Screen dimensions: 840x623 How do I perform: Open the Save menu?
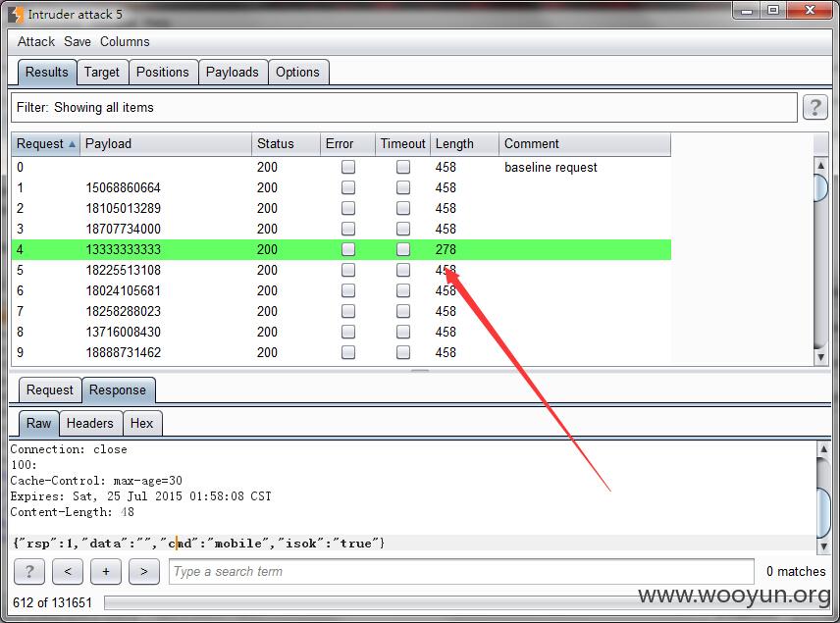[78, 42]
